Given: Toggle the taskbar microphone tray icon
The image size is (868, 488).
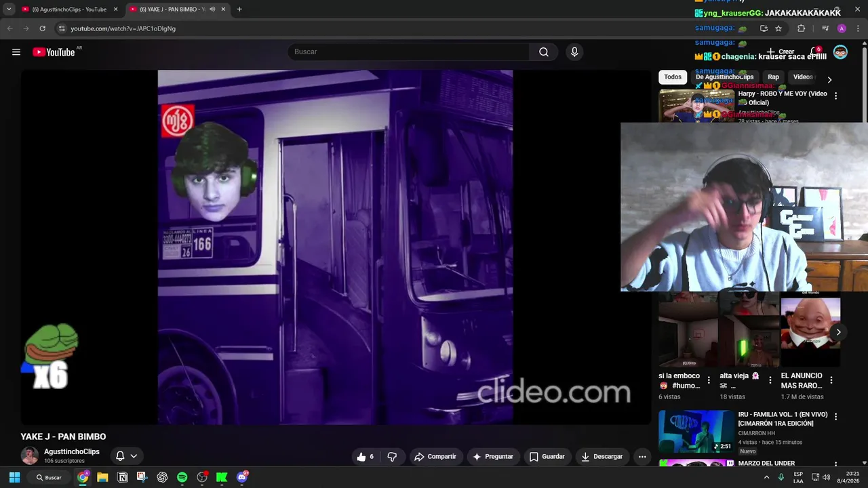Looking at the screenshot, I should (781, 477).
